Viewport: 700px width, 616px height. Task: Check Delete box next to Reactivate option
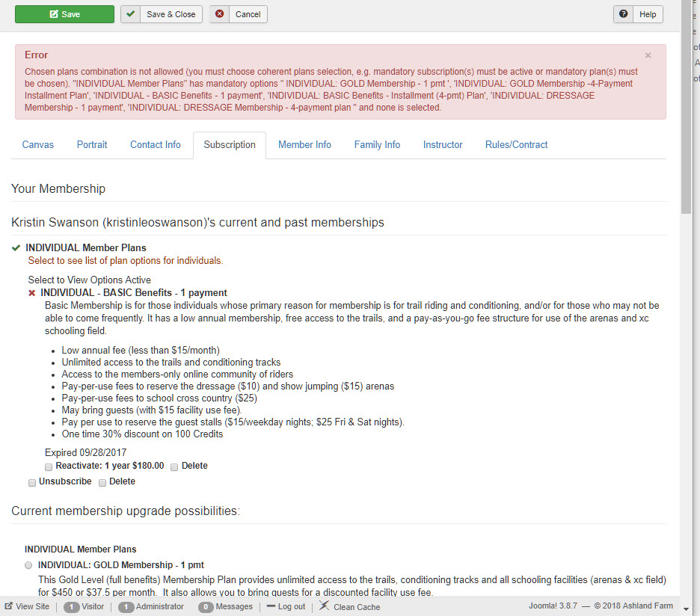tap(174, 467)
